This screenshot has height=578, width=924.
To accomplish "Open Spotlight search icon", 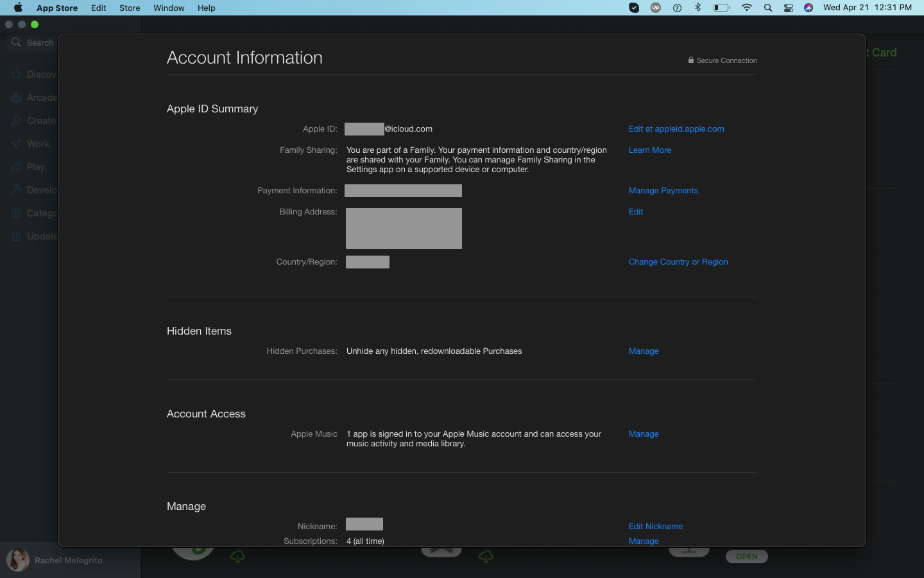I will [x=768, y=8].
